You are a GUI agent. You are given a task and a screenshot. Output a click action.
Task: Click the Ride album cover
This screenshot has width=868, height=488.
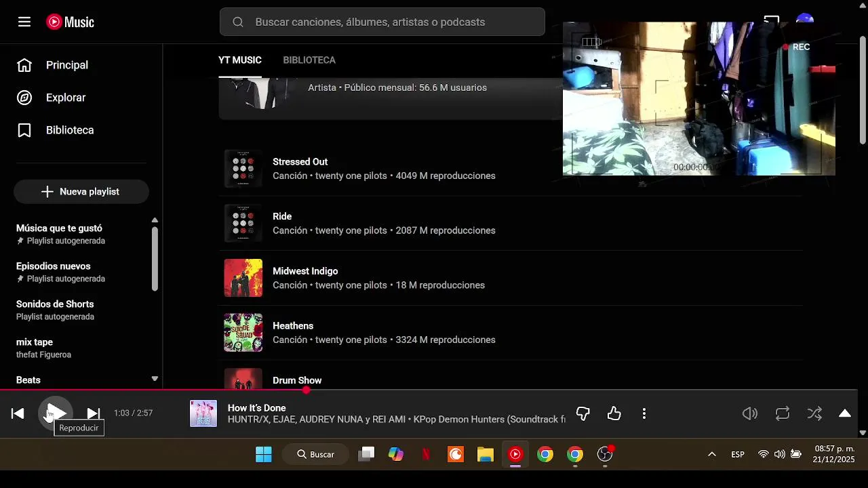[243, 224]
